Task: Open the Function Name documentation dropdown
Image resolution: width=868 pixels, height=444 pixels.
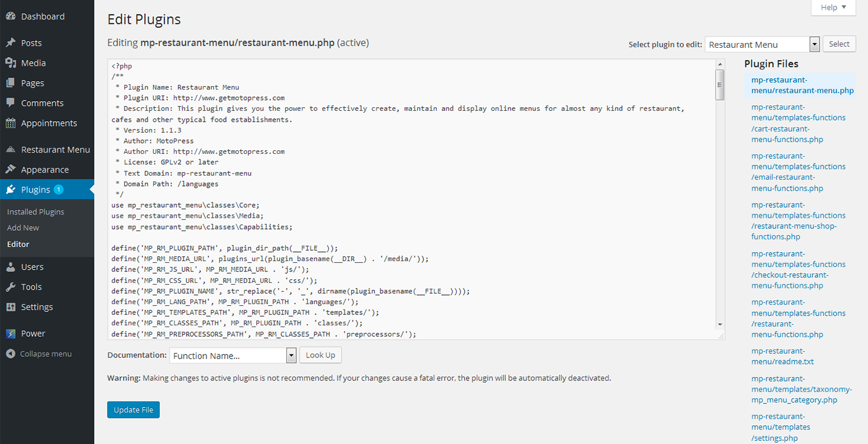Action: (x=233, y=356)
